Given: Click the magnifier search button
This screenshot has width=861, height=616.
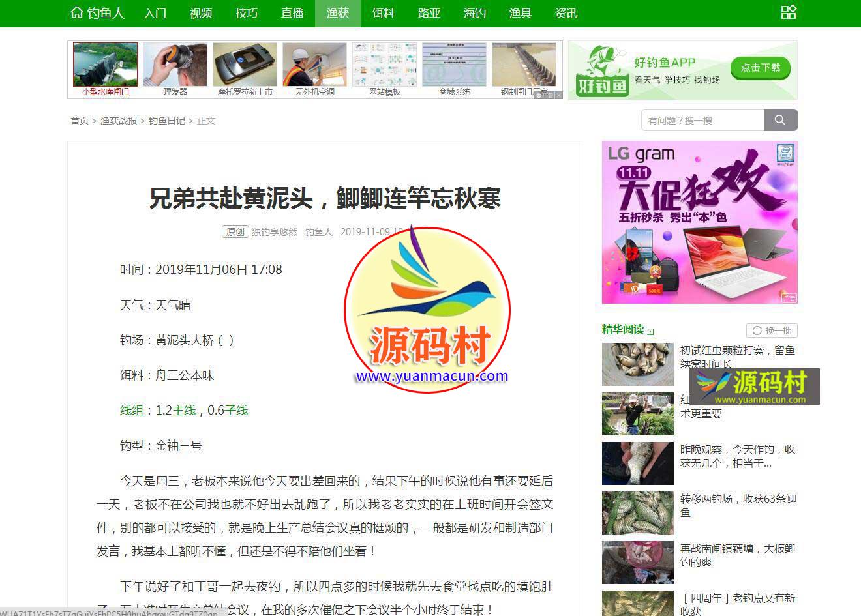Looking at the screenshot, I should point(780,120).
